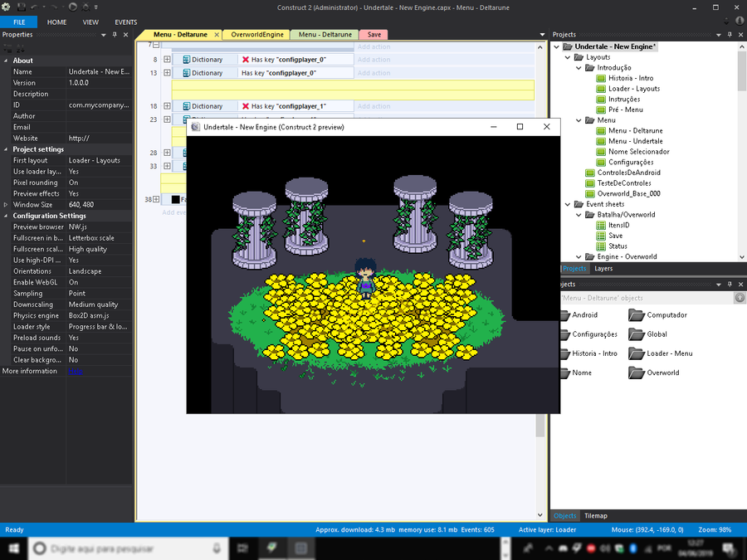The width and height of the screenshot is (747, 560).
Task: Select the Nome Selecionador layout
Action: coord(639,152)
